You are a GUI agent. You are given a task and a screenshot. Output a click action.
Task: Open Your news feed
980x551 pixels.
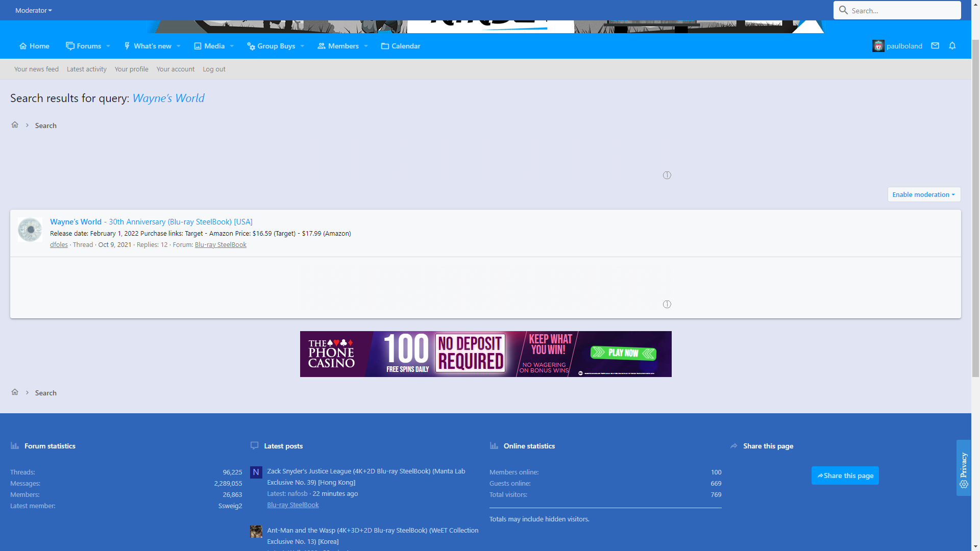36,69
